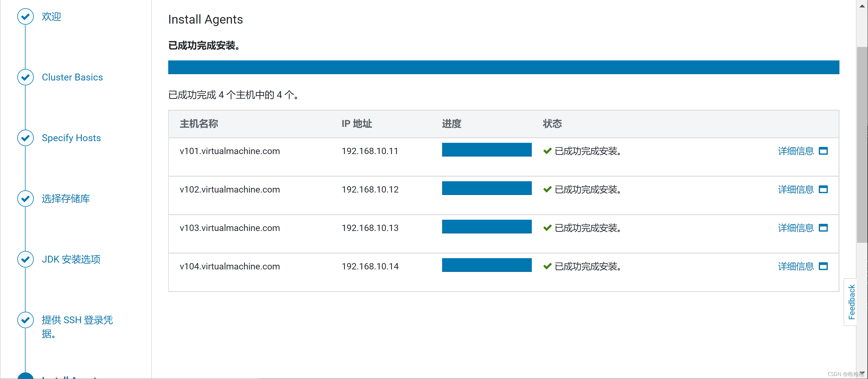The height and width of the screenshot is (379, 868).
Task: Click IP address 192.168.10.13
Action: (x=370, y=228)
